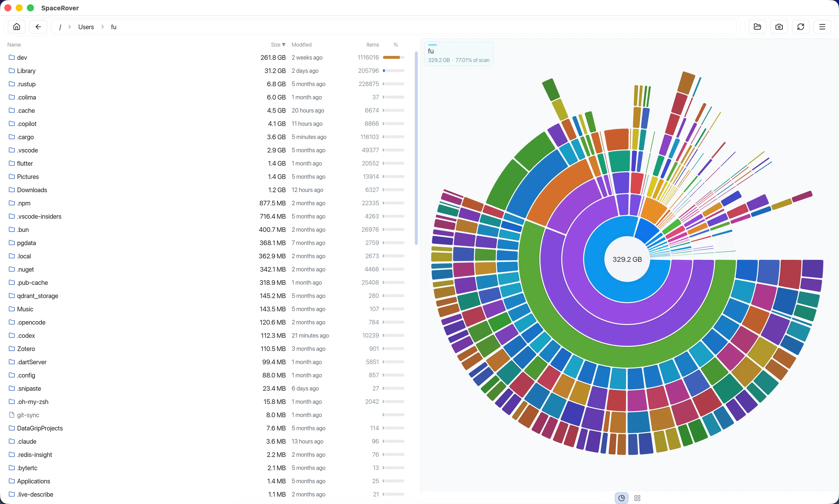Go to the home directory icon
Viewport: 839px width, 504px height.
tap(17, 27)
